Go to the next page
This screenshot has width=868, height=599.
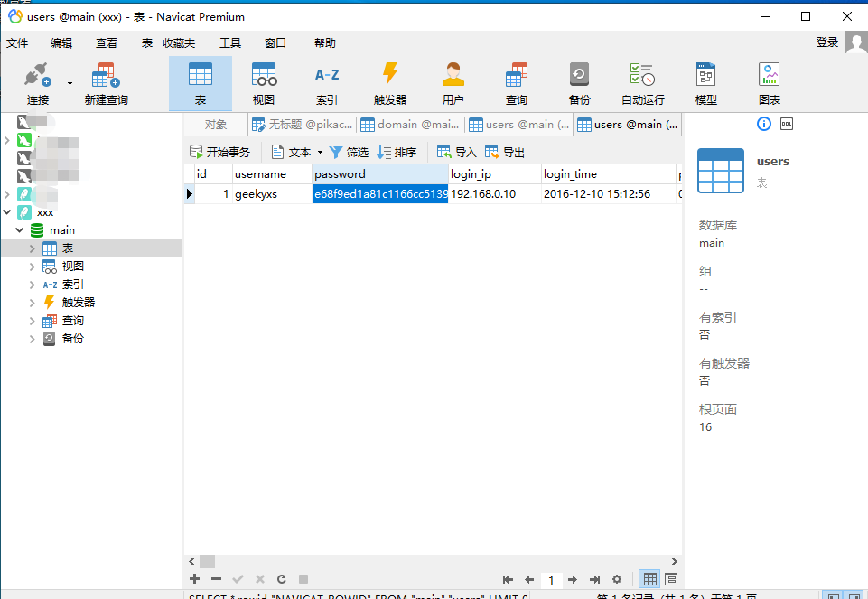coord(573,580)
